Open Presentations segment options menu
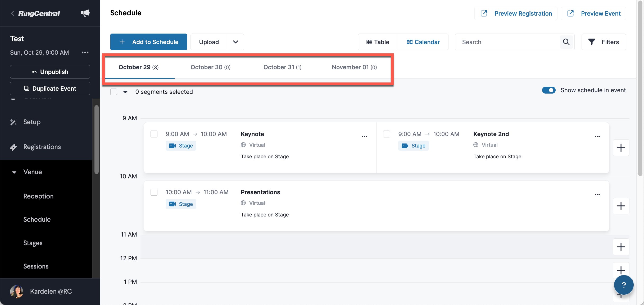 click(x=597, y=195)
